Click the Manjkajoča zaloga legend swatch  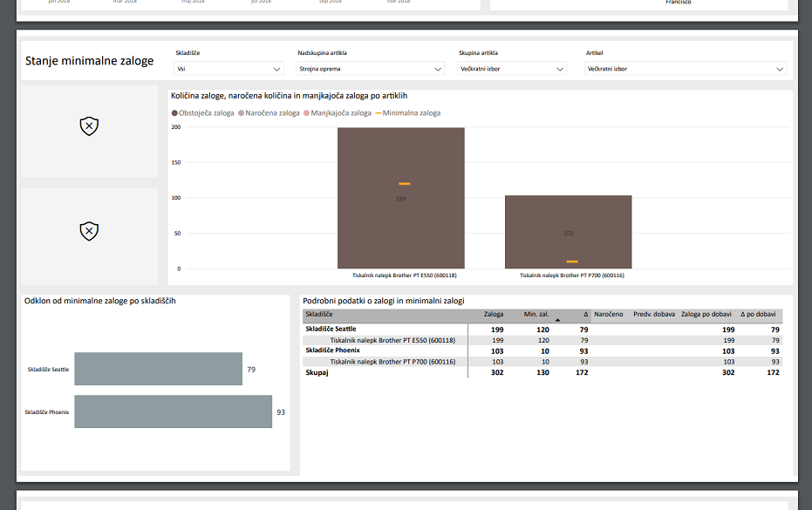[307, 112]
